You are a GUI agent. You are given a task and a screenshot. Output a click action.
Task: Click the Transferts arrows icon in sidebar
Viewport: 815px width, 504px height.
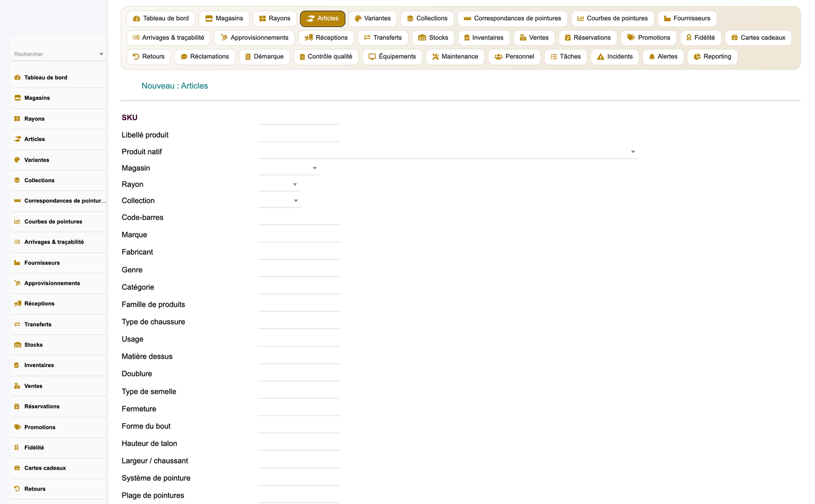pyautogui.click(x=17, y=325)
